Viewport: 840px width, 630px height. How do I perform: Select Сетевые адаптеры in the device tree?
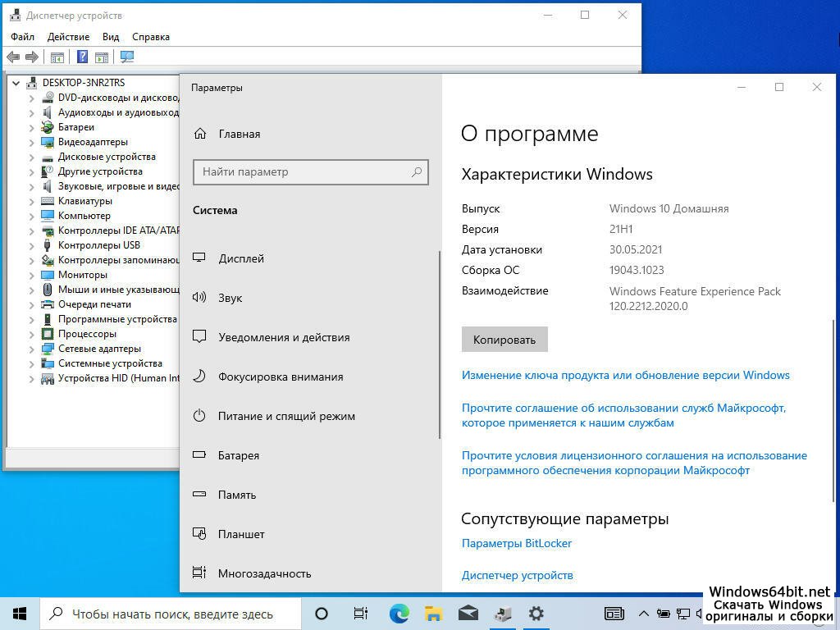tap(99, 349)
